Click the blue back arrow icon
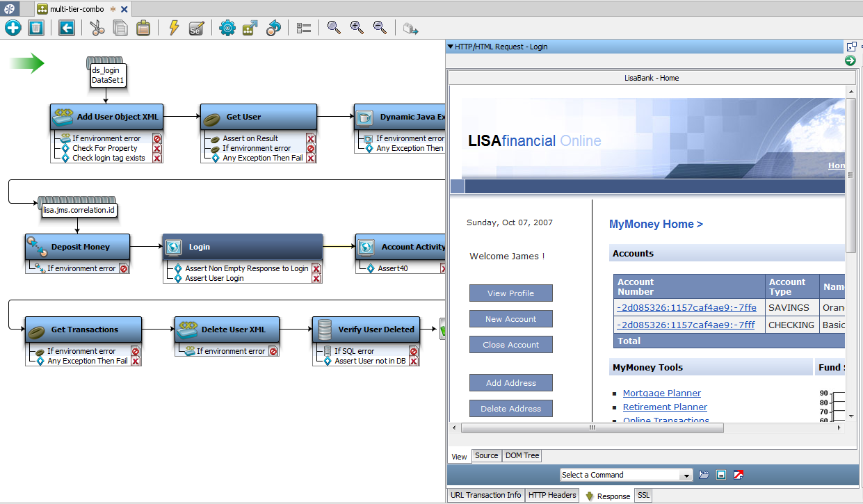 pyautogui.click(x=65, y=28)
